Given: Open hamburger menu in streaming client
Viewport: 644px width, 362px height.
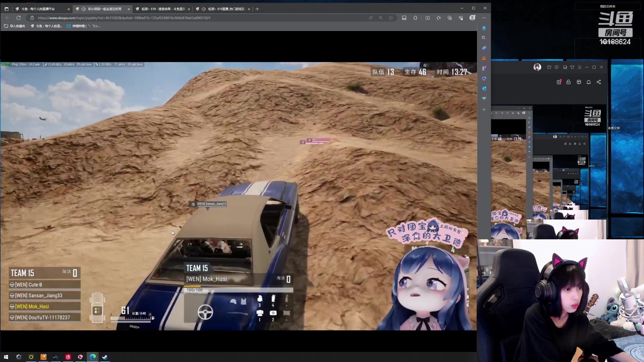Looking at the screenshot, I should coord(580,67).
